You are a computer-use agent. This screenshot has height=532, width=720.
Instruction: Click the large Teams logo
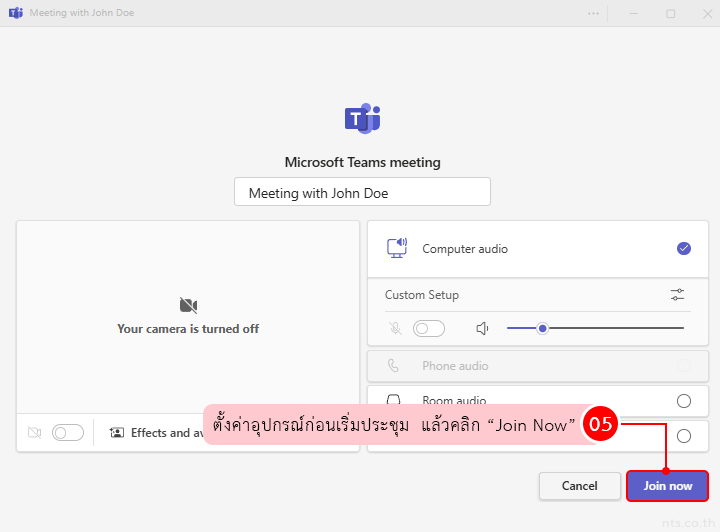(362, 118)
